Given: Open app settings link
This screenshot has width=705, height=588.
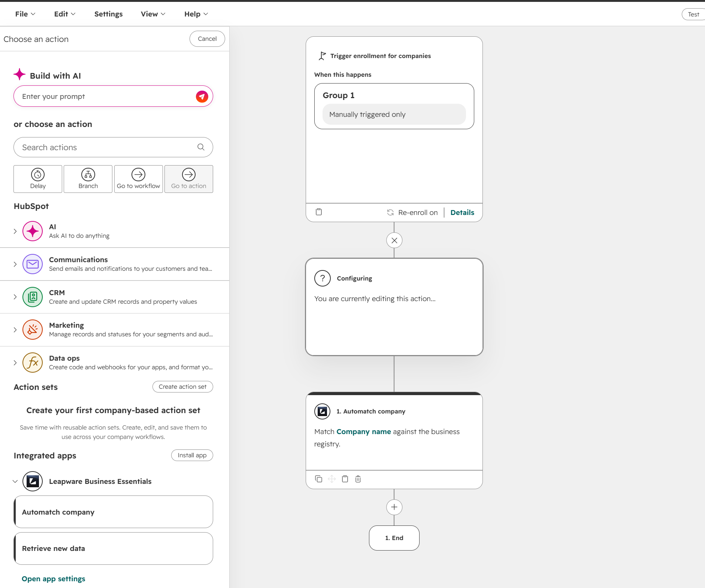Looking at the screenshot, I should pyautogui.click(x=54, y=579).
